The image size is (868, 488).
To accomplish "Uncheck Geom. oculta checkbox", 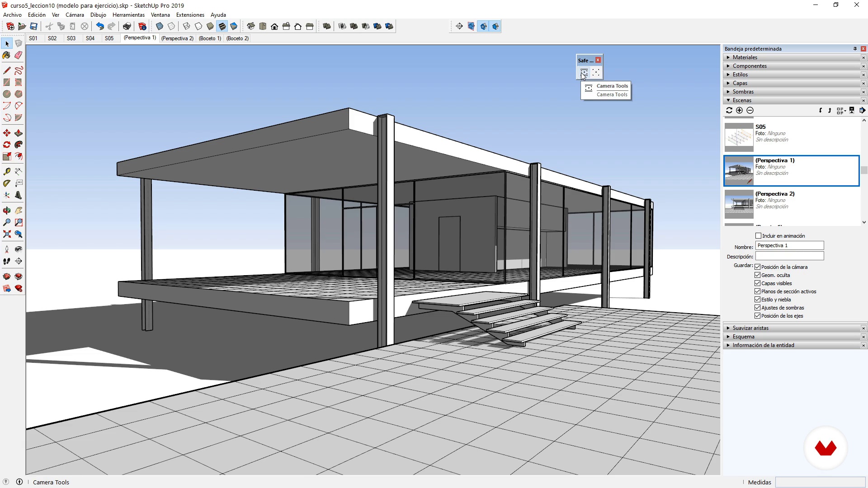I will [758, 275].
